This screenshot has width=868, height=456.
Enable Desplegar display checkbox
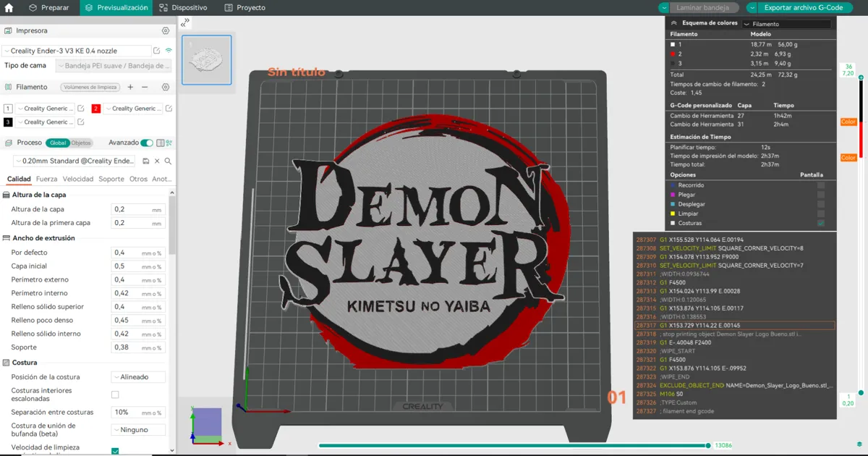pos(821,204)
